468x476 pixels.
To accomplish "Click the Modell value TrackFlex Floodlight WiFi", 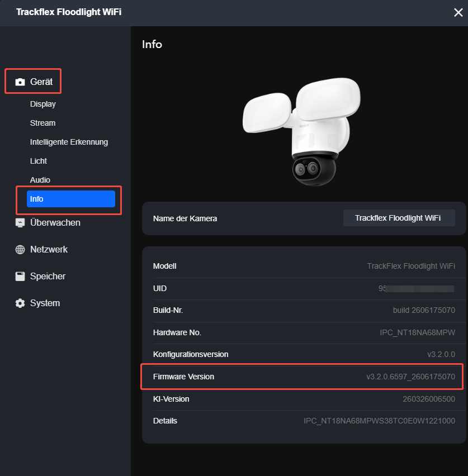I will coord(411,266).
